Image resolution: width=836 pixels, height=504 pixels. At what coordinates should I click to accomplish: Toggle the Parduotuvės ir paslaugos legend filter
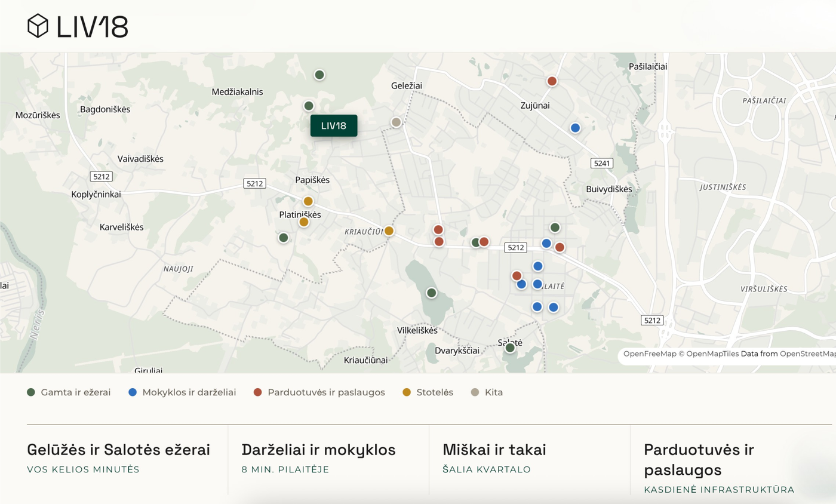click(x=319, y=392)
